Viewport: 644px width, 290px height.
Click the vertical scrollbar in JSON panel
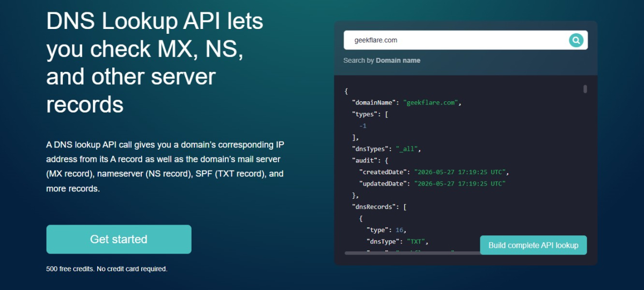point(585,89)
